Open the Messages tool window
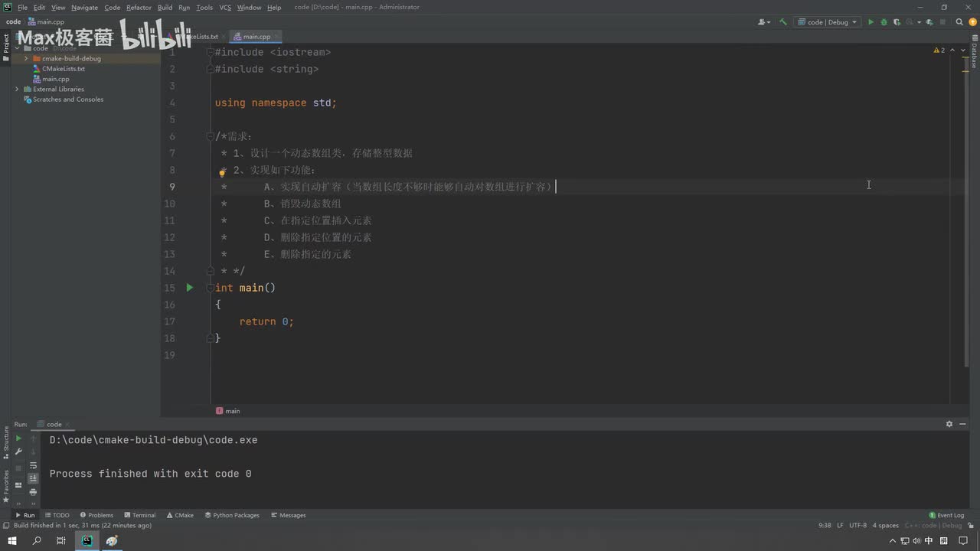This screenshot has height=551, width=980. pyautogui.click(x=288, y=515)
